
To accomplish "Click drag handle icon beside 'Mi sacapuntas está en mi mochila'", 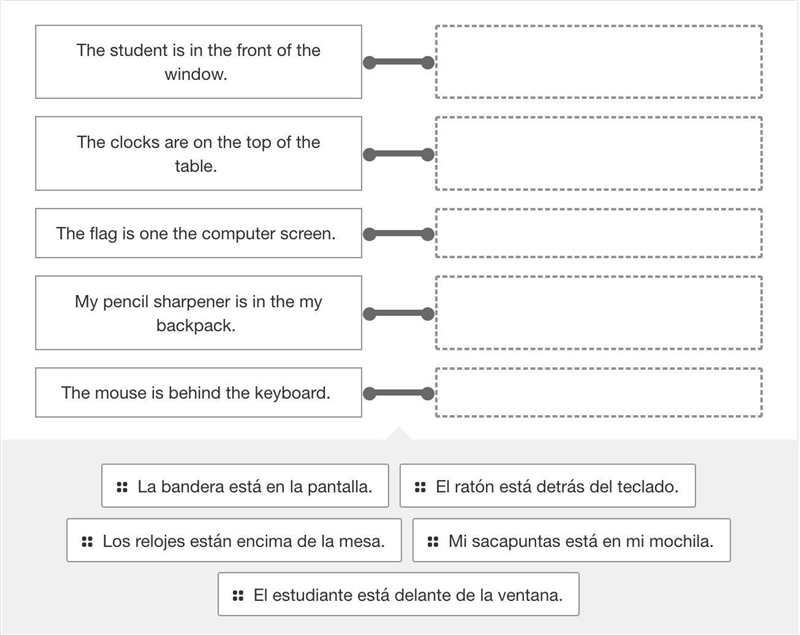I will (433, 542).
